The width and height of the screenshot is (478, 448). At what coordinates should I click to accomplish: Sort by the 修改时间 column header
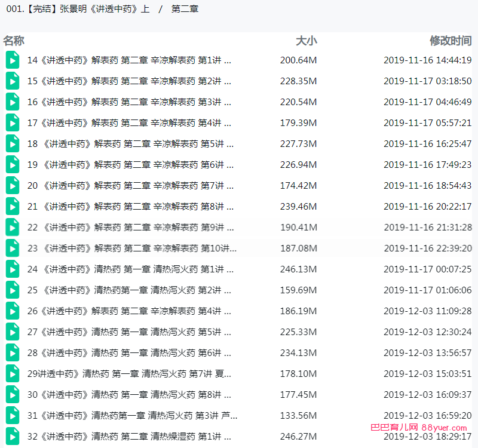click(x=451, y=41)
